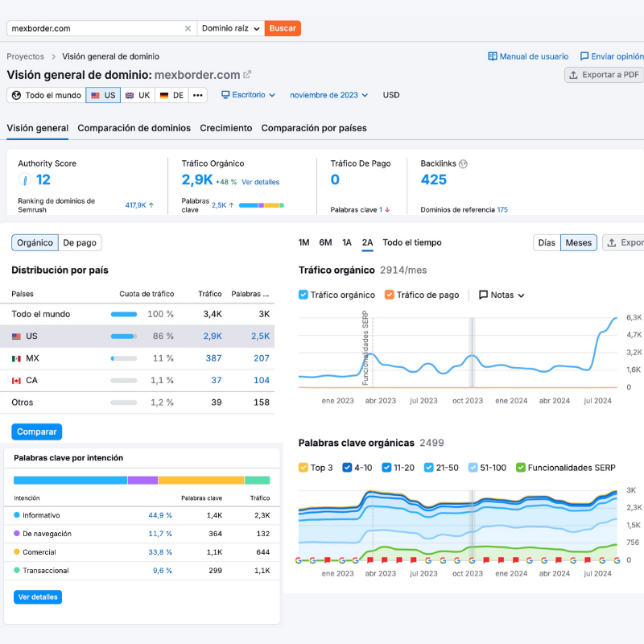Click MX row traffic value 387
This screenshot has height=644, width=644.
click(x=213, y=358)
